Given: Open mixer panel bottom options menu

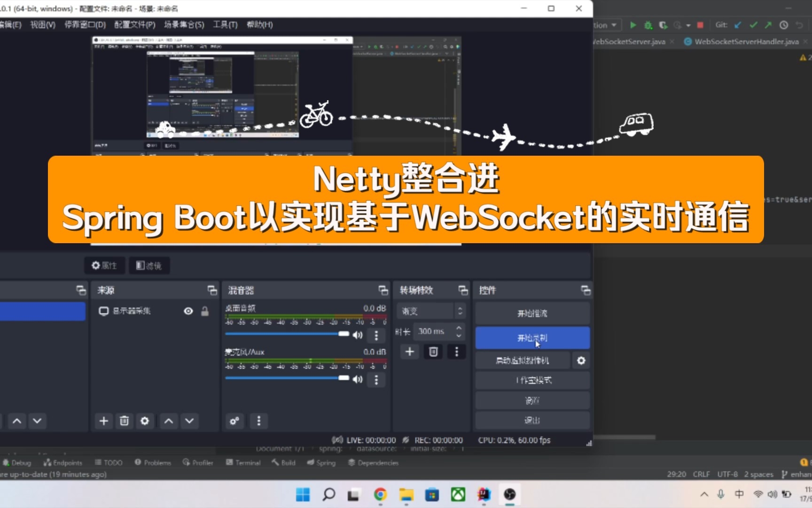Looking at the screenshot, I should [258, 421].
